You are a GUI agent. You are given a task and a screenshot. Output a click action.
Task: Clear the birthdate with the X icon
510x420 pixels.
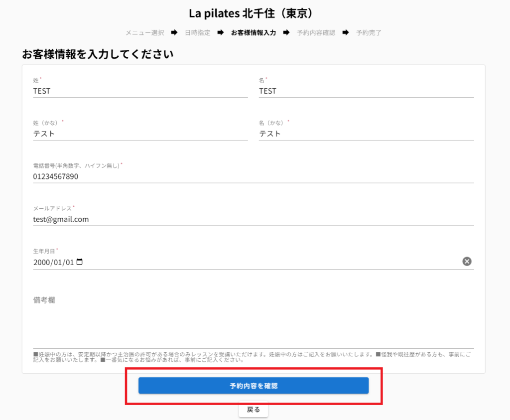click(x=467, y=262)
